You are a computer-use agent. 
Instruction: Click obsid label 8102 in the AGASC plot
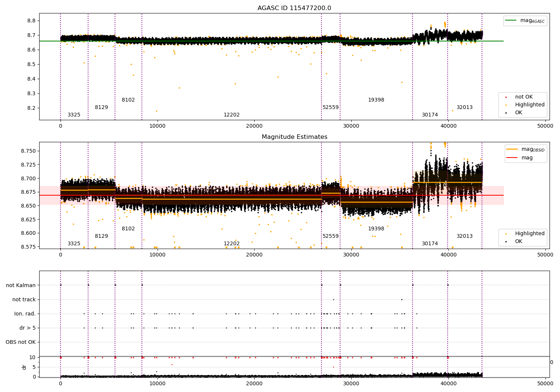pyautogui.click(x=128, y=100)
